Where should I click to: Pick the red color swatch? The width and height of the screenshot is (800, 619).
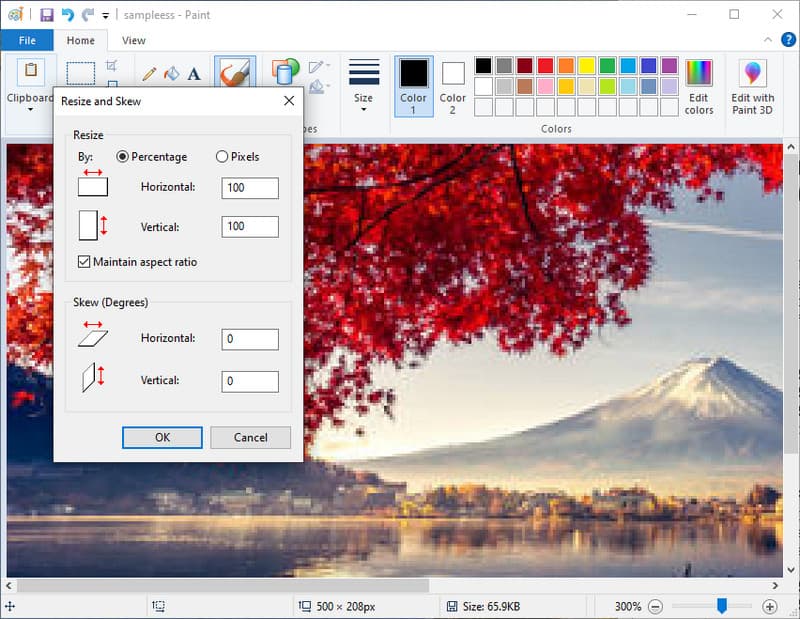click(x=545, y=66)
